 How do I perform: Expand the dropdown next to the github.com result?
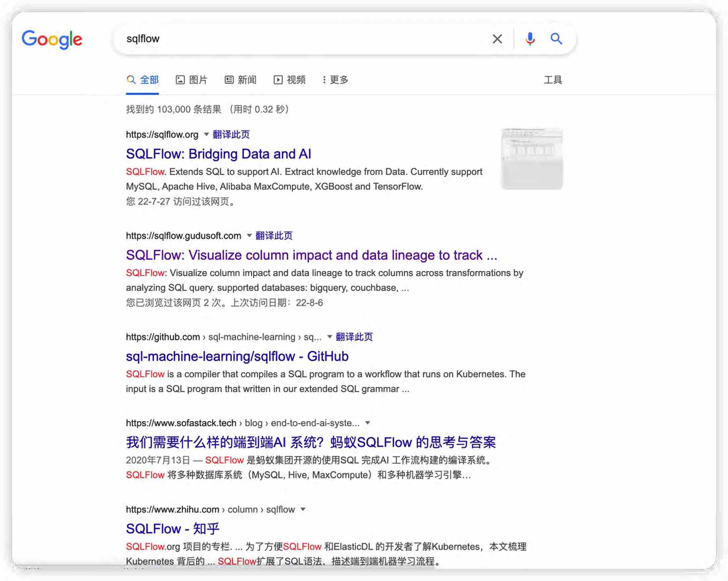[x=329, y=337]
